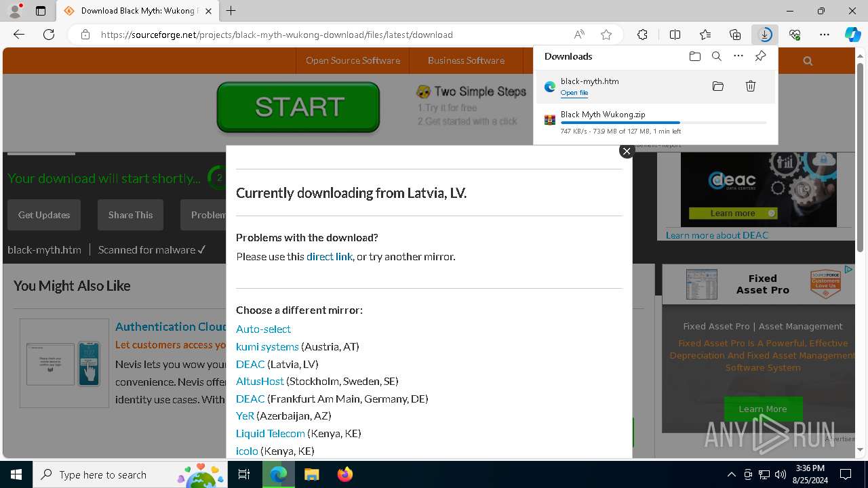Screen dimensions: 868x488
Task: Open Authentication Cloud listing title
Action: pos(171,327)
